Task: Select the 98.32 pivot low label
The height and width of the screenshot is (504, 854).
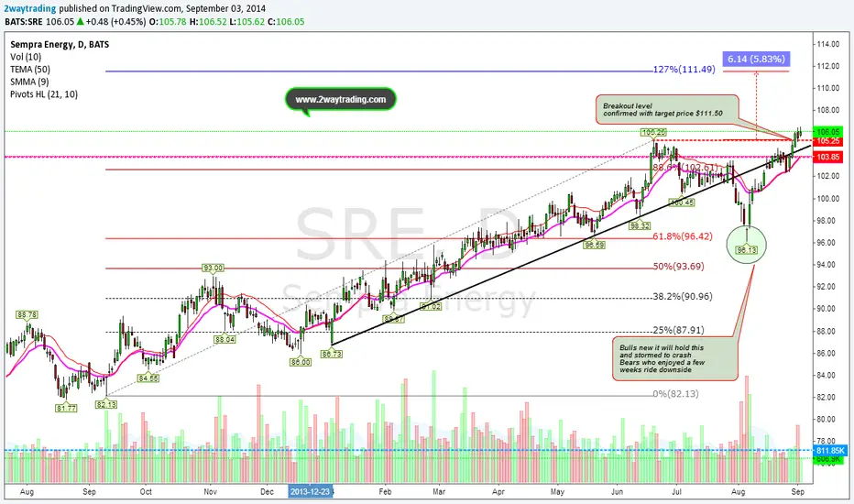Action: click(x=640, y=225)
